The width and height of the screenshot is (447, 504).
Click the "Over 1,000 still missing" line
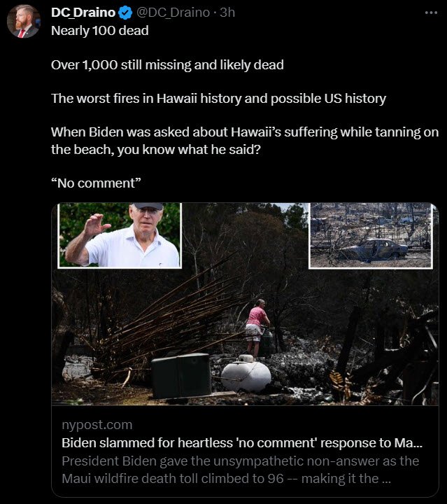167,65
